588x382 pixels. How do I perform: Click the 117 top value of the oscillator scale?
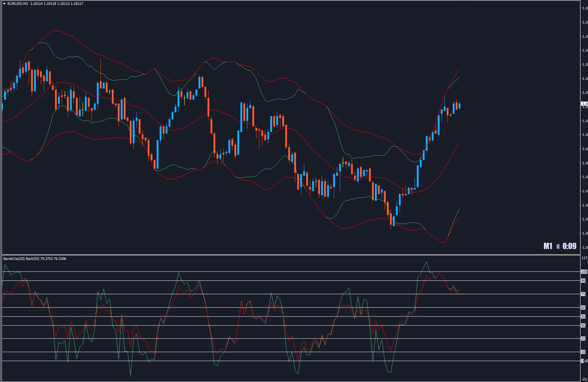click(585, 258)
